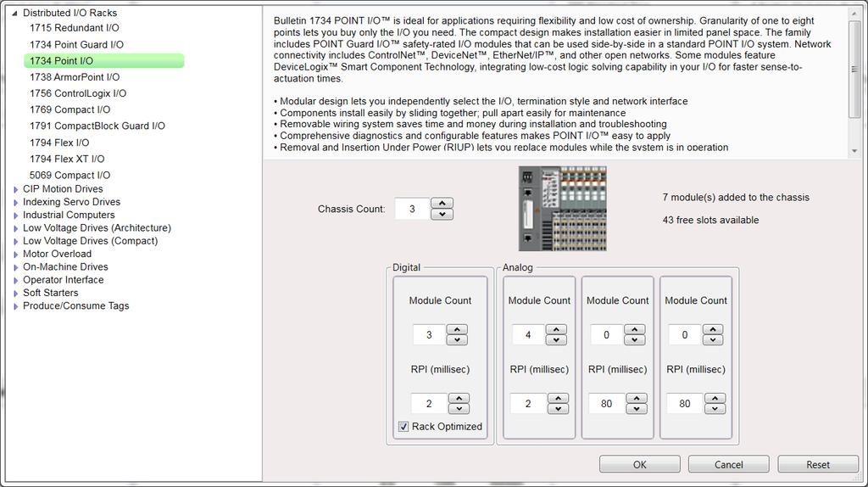Screen dimensions: 868x487
Task: Select 5069 Compact I/O
Action: (x=70, y=175)
